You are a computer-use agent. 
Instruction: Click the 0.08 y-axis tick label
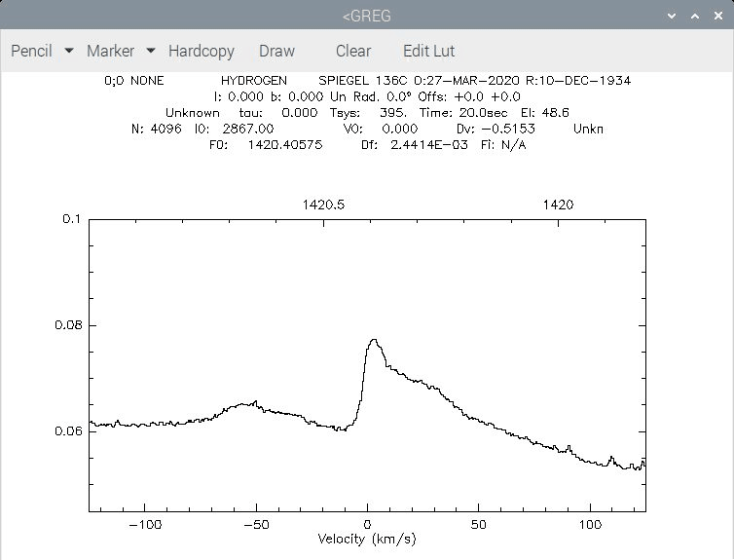click(68, 325)
